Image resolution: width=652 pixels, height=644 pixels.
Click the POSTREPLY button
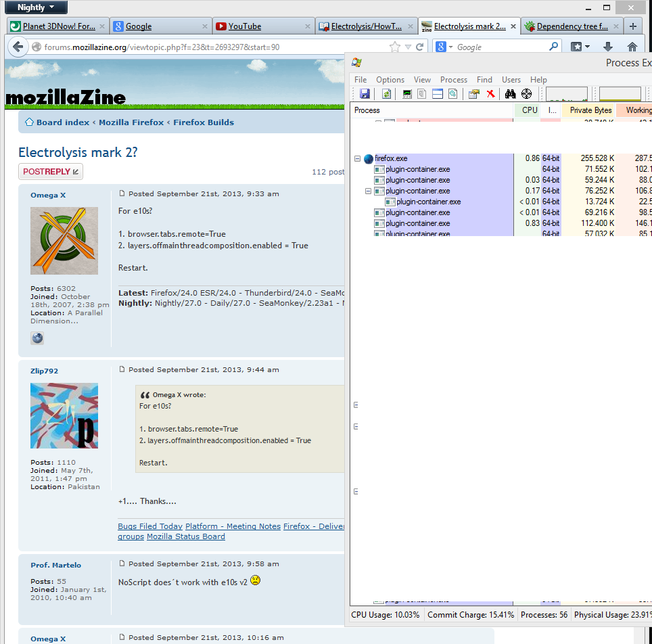(51, 171)
